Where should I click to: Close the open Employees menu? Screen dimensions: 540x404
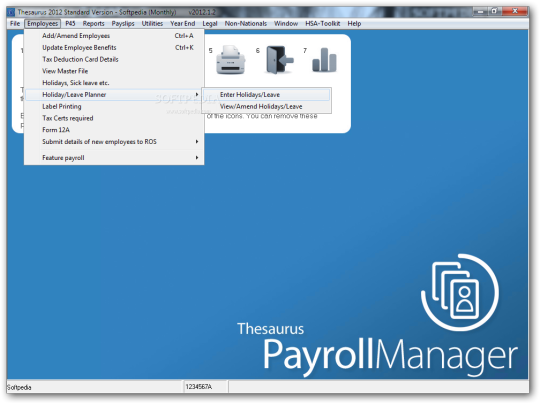(x=43, y=23)
